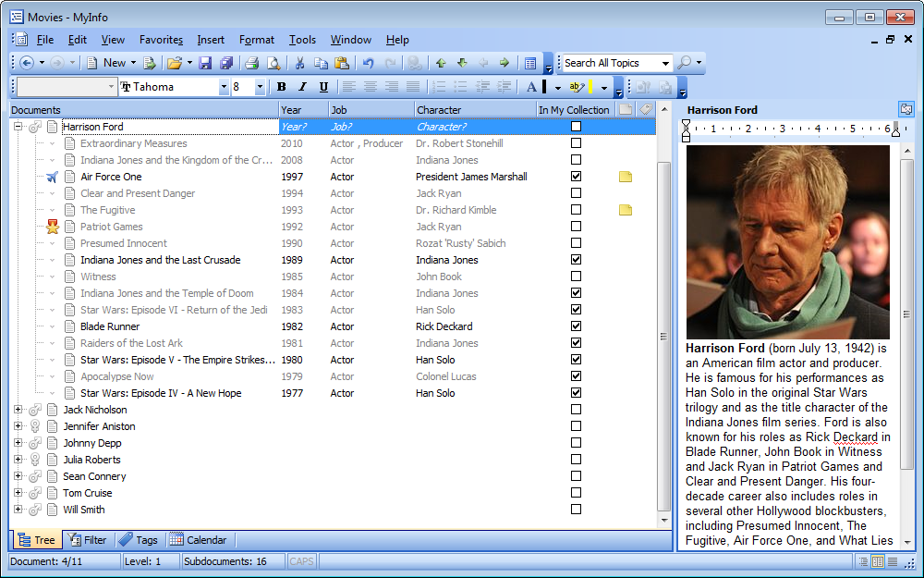The height and width of the screenshot is (578, 924).
Task: Collapse the Harrison Ford tree node
Action: (x=18, y=126)
